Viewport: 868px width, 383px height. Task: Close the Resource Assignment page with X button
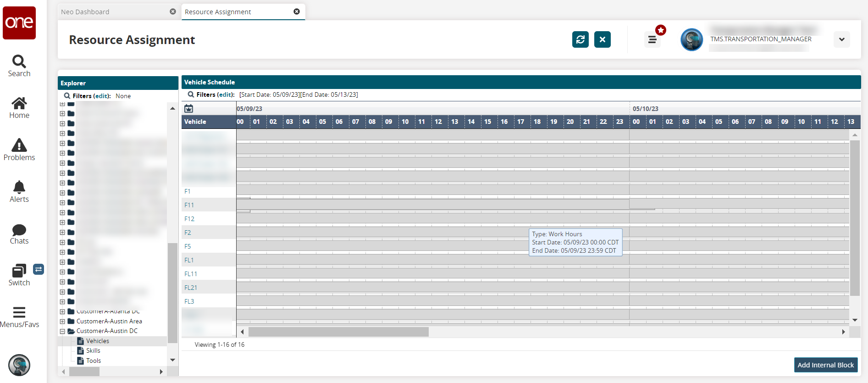pyautogui.click(x=603, y=39)
